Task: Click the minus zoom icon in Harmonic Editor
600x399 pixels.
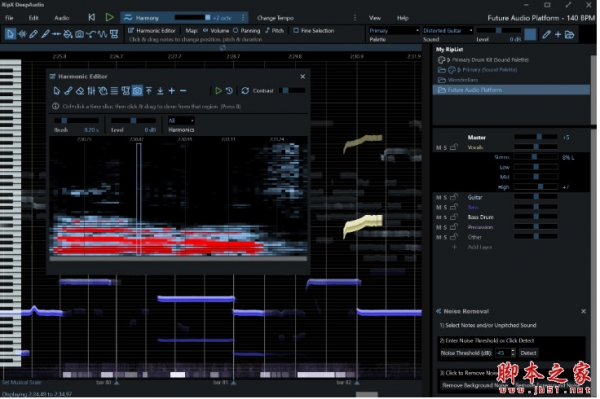Action: [184, 91]
